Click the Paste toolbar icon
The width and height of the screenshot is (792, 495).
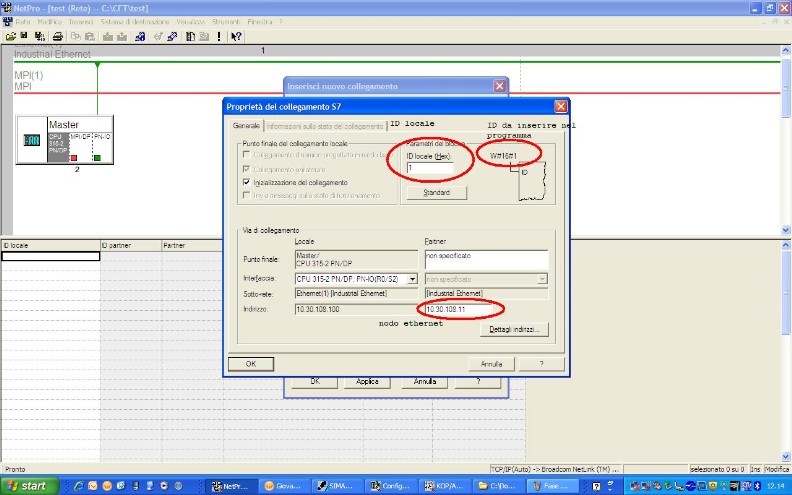pos(89,36)
